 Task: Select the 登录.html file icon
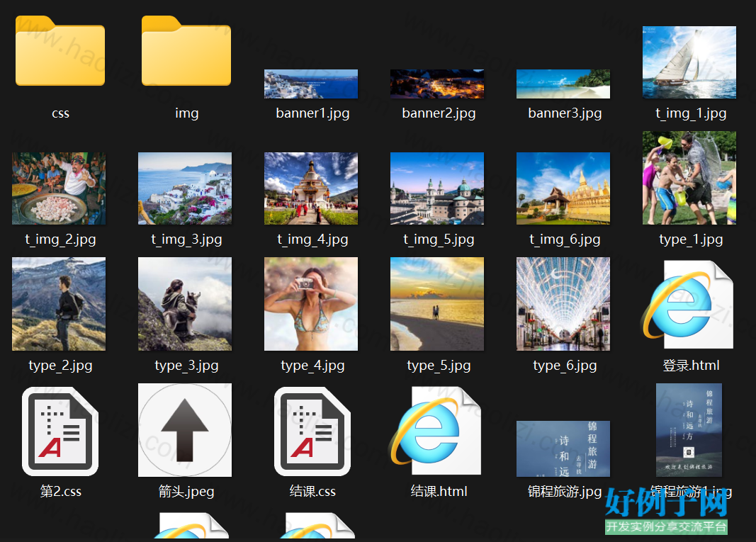pyautogui.click(x=689, y=304)
